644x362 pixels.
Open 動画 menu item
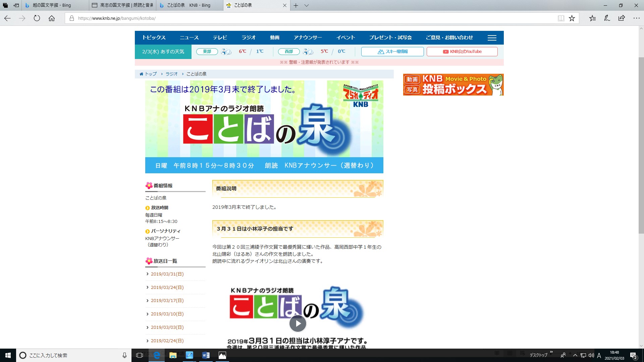click(x=275, y=38)
